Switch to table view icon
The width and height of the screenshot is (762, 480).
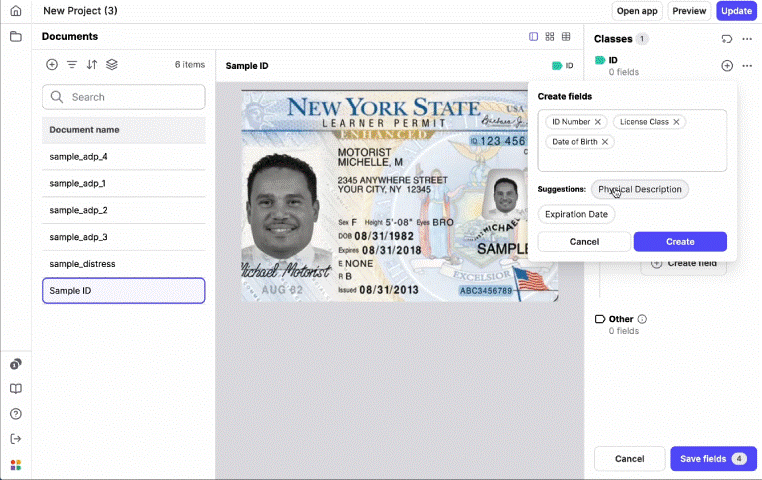(566, 36)
